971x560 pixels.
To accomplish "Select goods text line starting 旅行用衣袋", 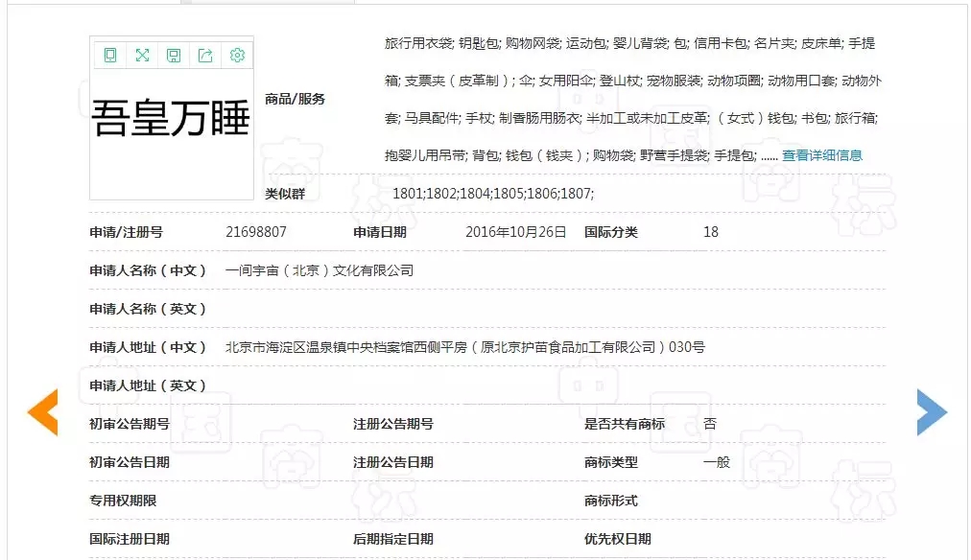I will (629, 43).
